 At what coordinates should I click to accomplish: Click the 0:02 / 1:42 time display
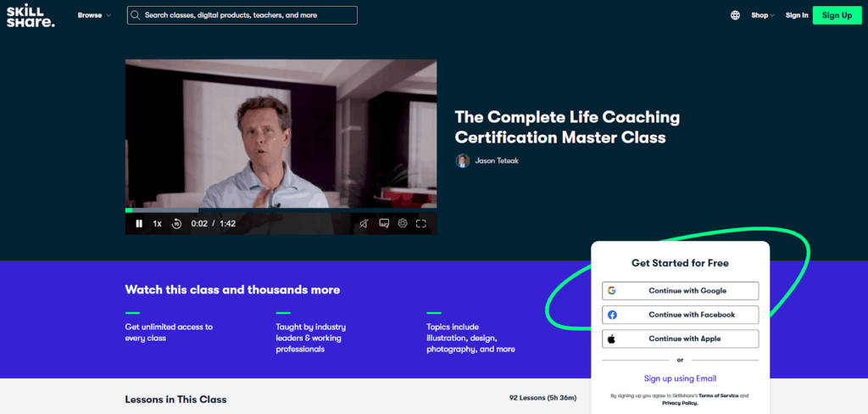point(214,223)
